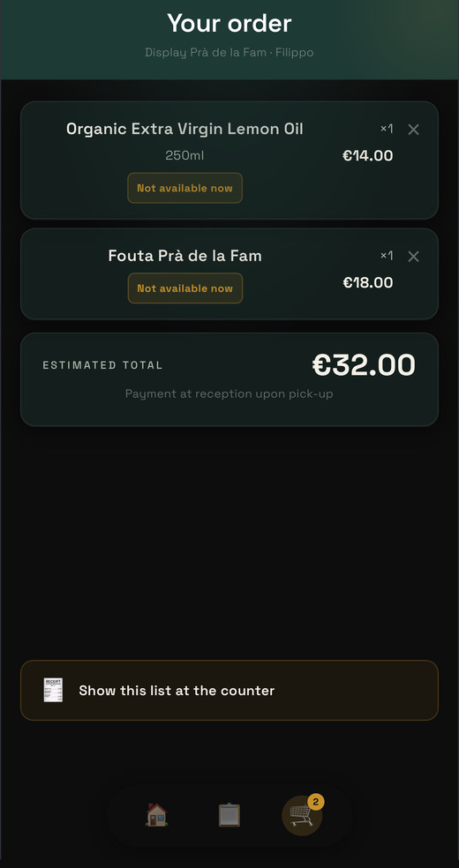The height and width of the screenshot is (868, 459).
Task: Remove Fouta Prà de la Fam with the X
Action: (x=414, y=257)
